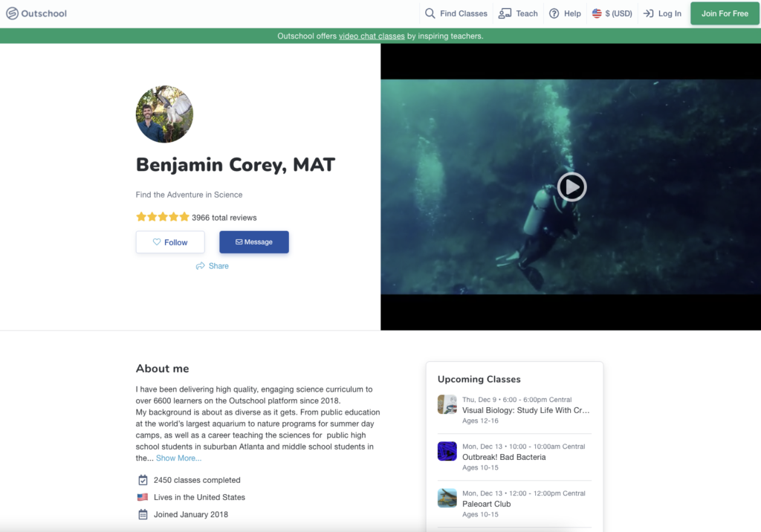
Task: Click the Share arrow icon
Action: 201,266
